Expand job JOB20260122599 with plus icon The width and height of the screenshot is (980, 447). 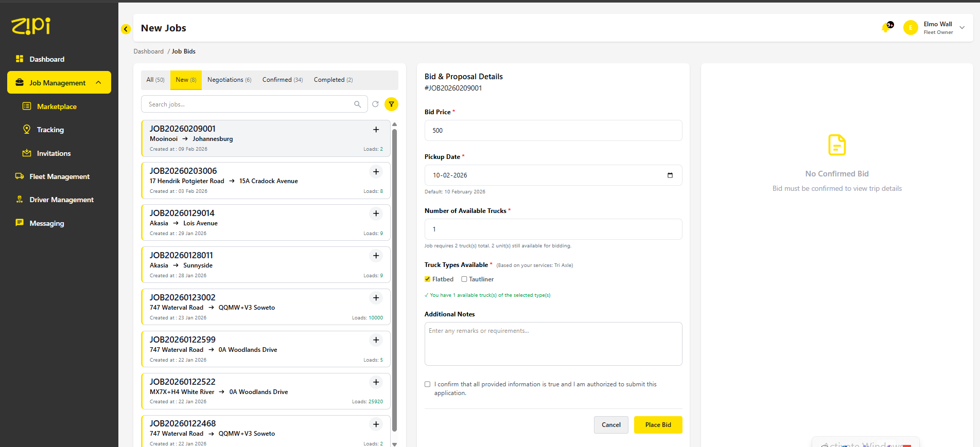[376, 340]
